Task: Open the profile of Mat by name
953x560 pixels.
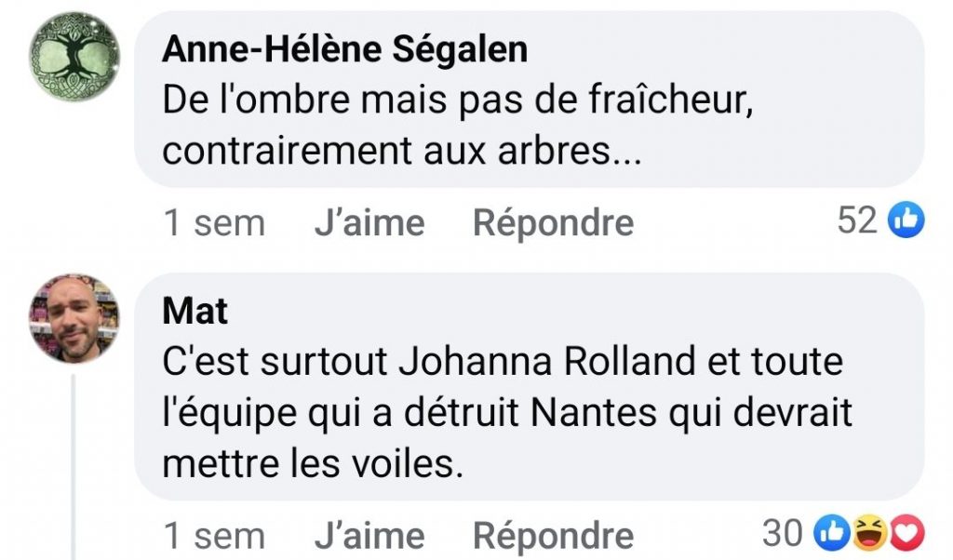Action: point(195,311)
